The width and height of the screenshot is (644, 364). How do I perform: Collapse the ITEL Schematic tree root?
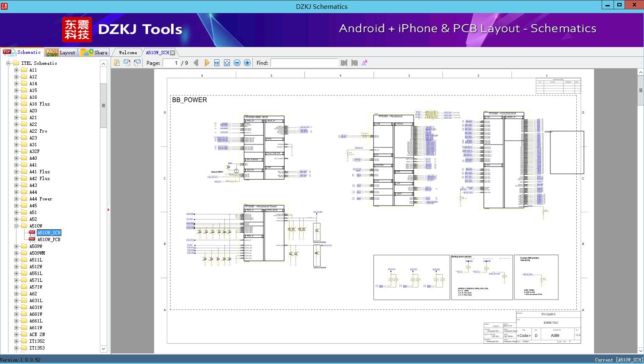pos(8,63)
